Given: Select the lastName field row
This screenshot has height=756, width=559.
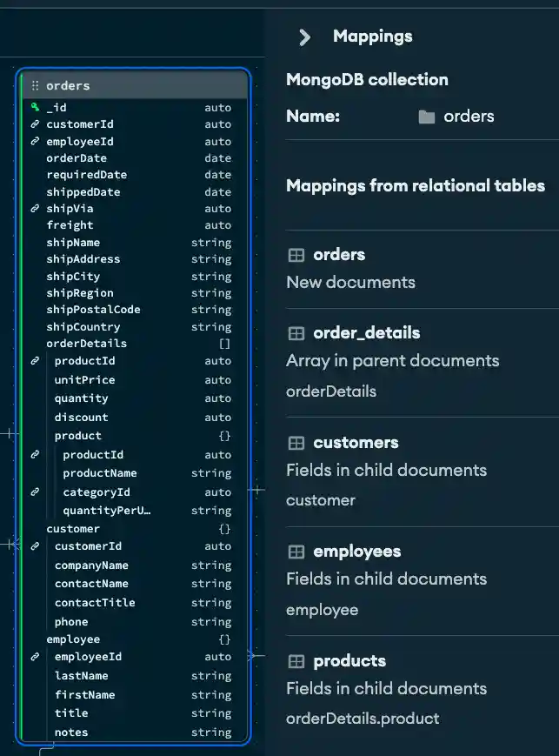Looking at the screenshot, I should pos(135,676).
